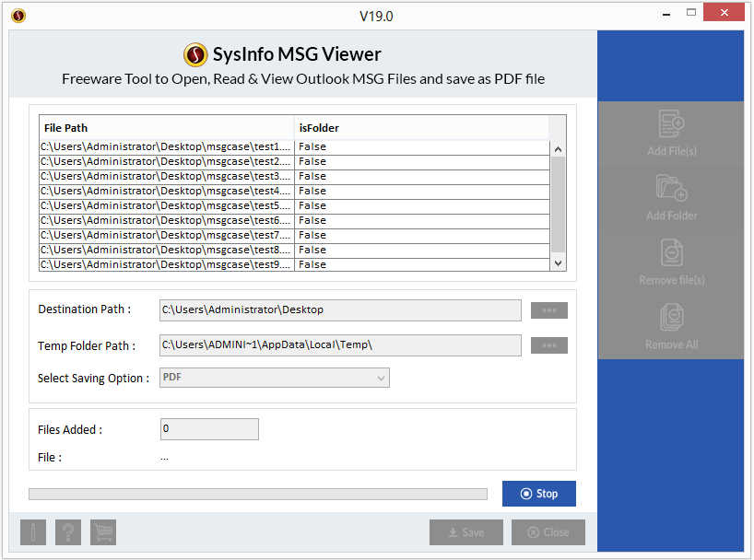Select the test9 file row
The width and height of the screenshot is (754, 560).
click(x=294, y=264)
